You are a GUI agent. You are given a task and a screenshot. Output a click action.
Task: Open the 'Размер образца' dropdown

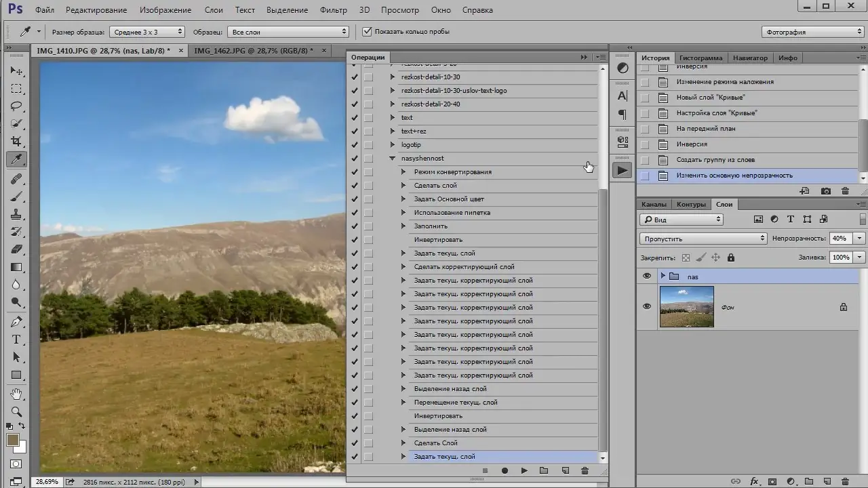(147, 32)
